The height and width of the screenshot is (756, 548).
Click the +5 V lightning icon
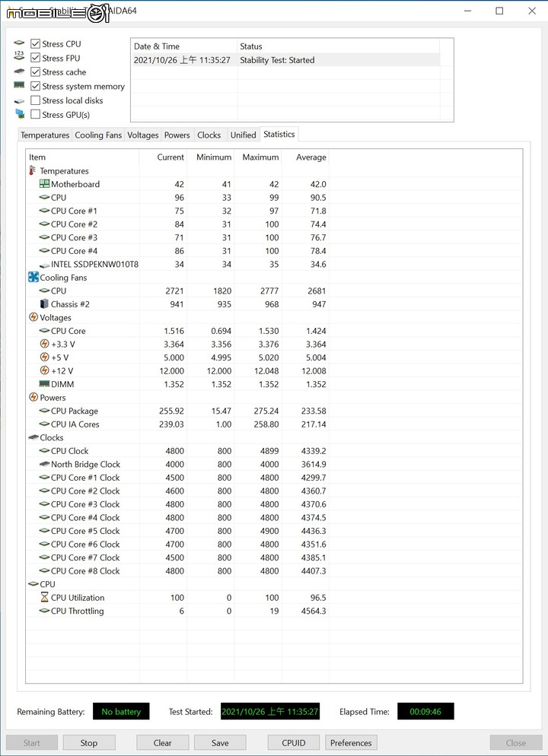[x=44, y=357]
